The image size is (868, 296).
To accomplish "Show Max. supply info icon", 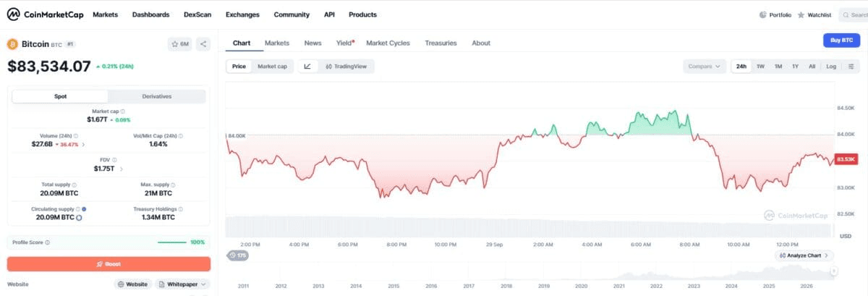I will (174, 185).
